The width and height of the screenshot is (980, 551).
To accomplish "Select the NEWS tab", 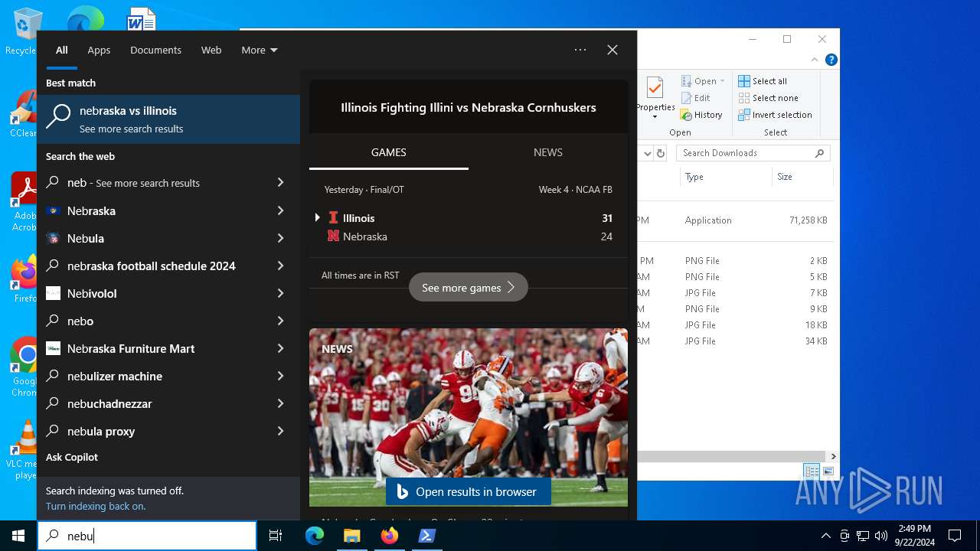I will (x=548, y=152).
